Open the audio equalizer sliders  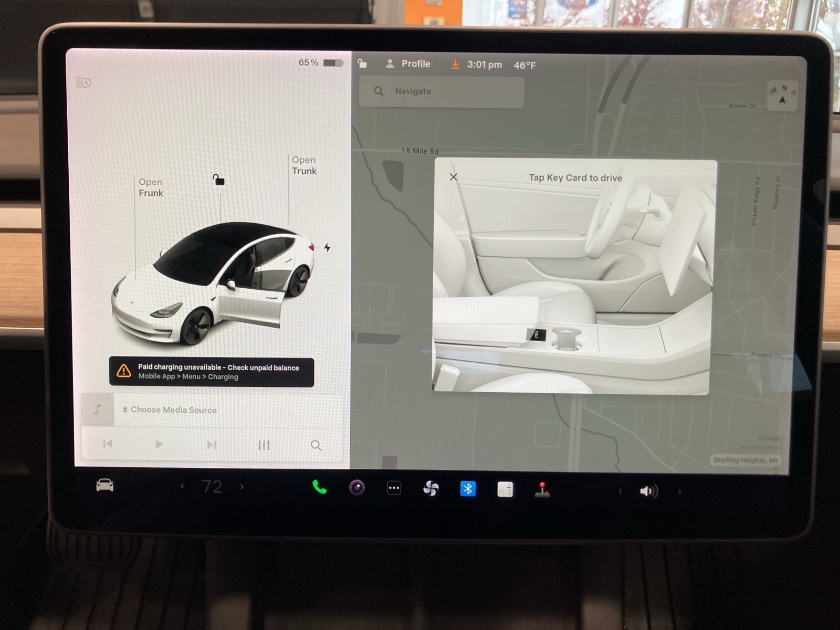[x=264, y=445]
